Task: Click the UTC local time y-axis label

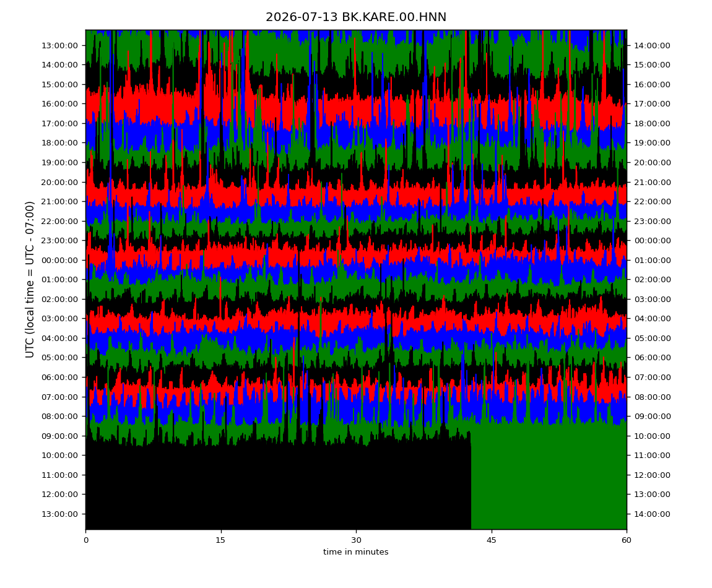Action: pos(30,280)
